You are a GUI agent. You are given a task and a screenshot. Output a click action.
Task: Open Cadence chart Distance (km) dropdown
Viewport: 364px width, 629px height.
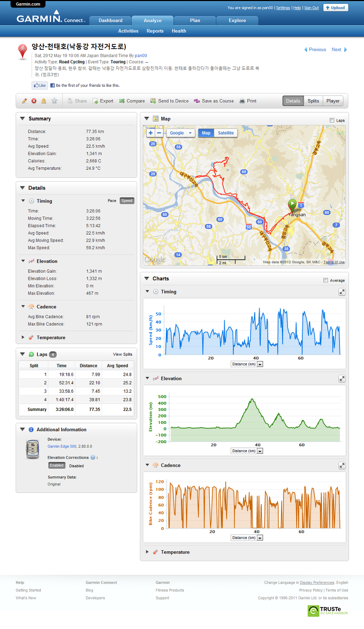pos(247,537)
